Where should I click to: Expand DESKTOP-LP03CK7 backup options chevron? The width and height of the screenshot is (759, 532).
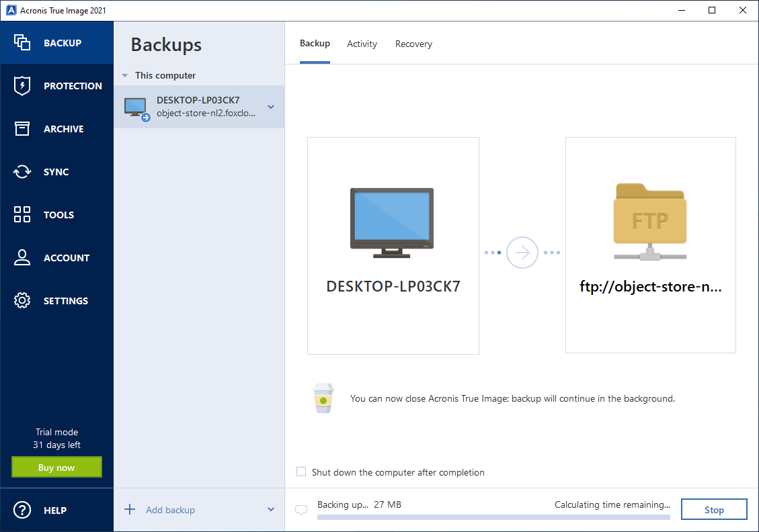tap(271, 107)
